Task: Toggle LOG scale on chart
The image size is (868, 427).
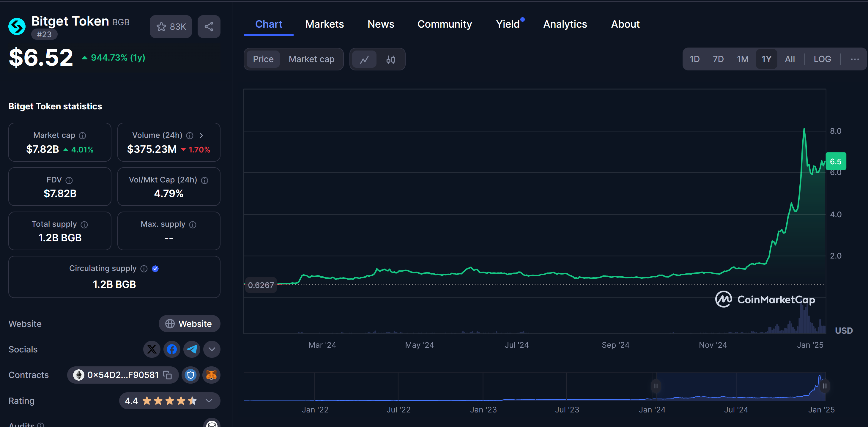Action: pos(822,59)
